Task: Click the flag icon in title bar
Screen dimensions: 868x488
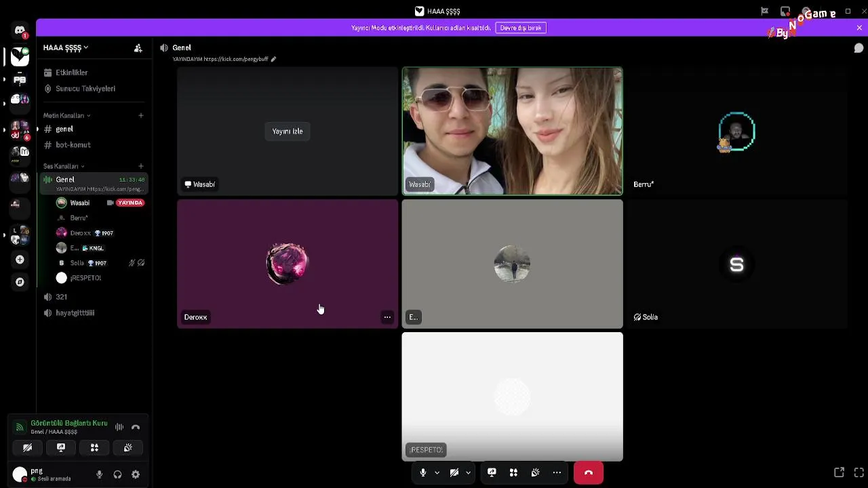Action: [764, 11]
